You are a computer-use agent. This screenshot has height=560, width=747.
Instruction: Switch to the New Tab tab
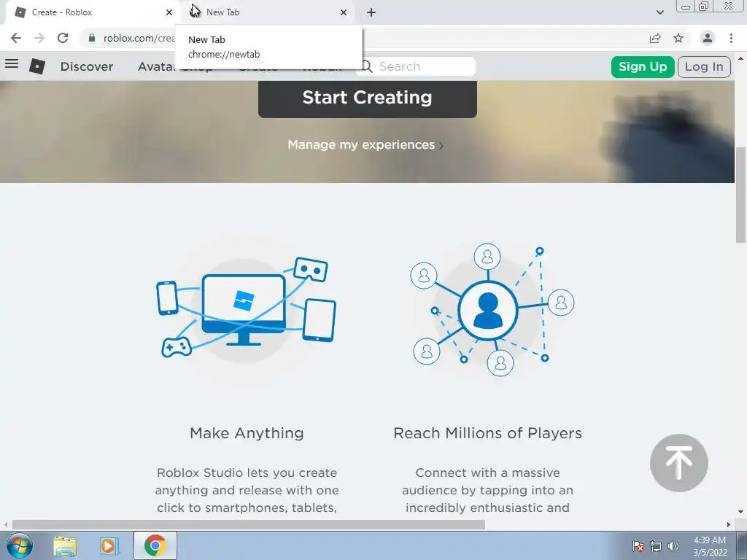pyautogui.click(x=267, y=12)
